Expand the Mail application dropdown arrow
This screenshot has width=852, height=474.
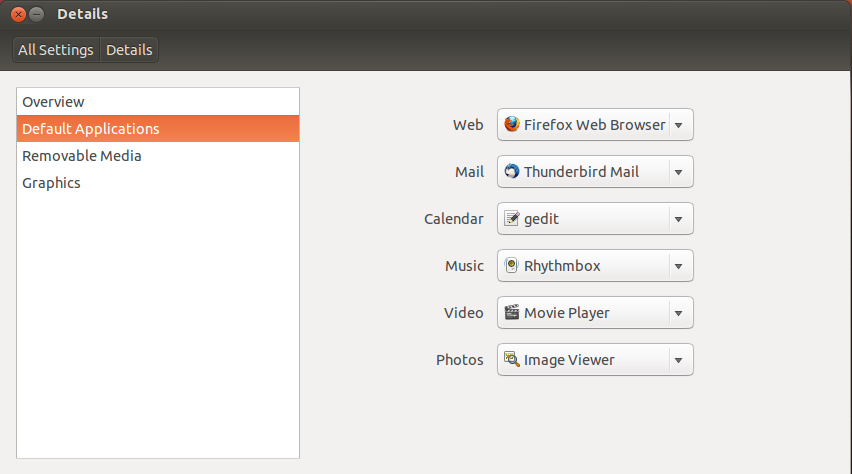pyautogui.click(x=679, y=172)
